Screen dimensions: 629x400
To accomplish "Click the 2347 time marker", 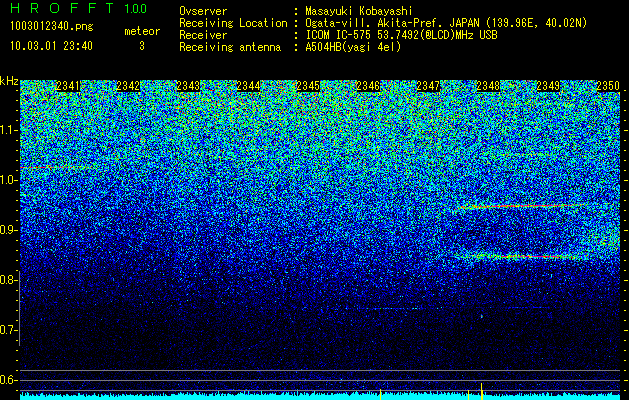I will pyautogui.click(x=428, y=86).
